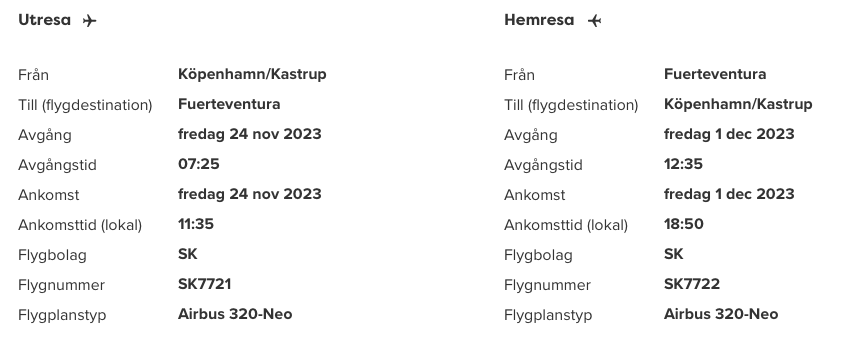
Task: Click the outbound airplane icon beside Utresa
Action: click(89, 21)
